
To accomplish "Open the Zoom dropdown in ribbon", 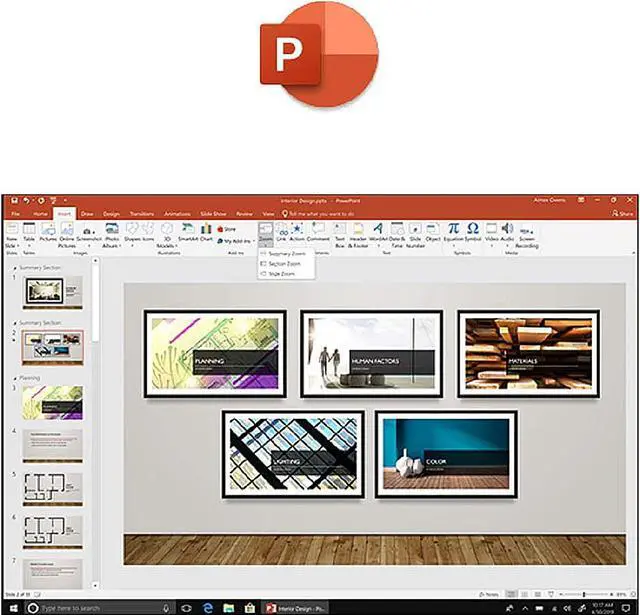I will point(265,234).
